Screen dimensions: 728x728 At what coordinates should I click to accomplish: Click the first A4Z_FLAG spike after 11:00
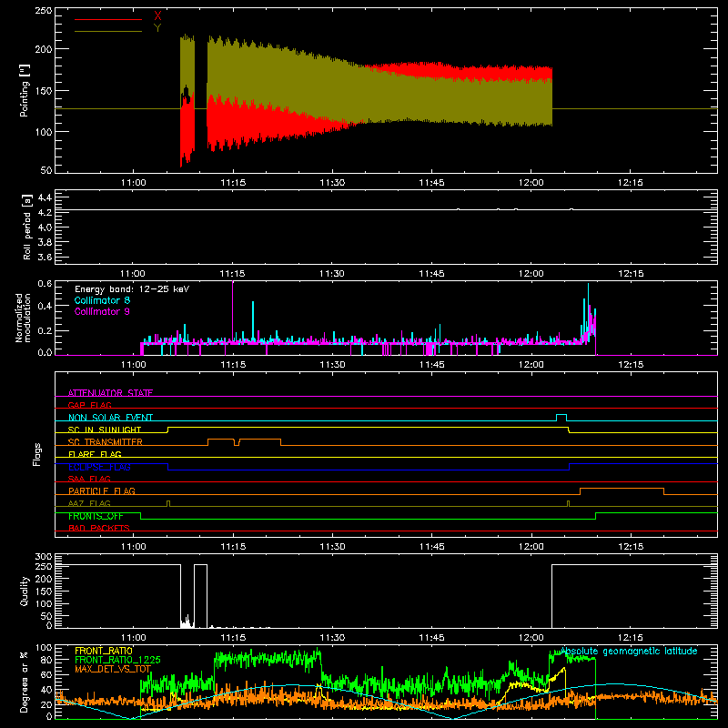click(x=168, y=503)
